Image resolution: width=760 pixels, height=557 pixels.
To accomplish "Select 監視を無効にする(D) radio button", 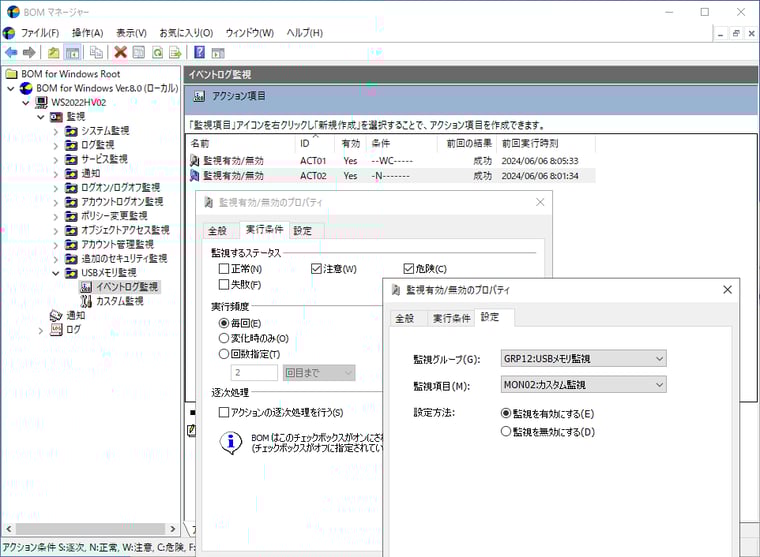I will point(506,431).
